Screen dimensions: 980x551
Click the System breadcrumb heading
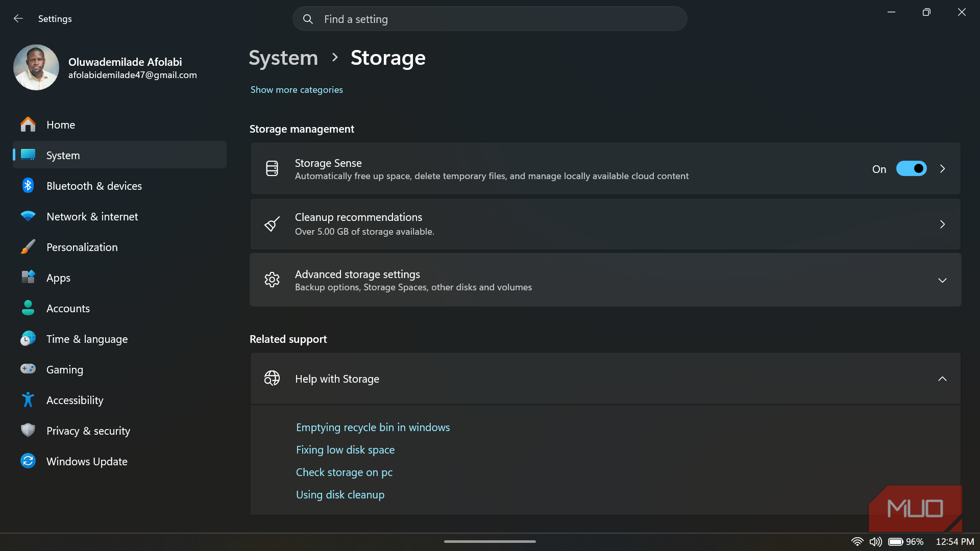click(x=283, y=58)
